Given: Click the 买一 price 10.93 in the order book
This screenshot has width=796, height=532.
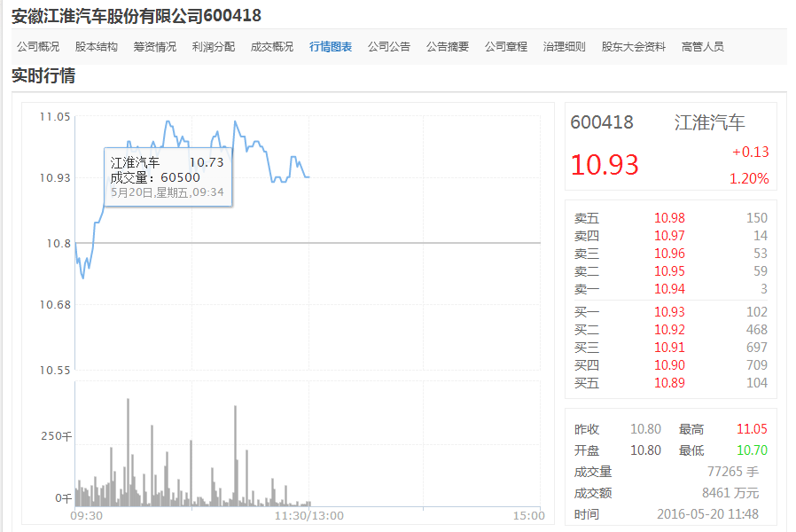Looking at the screenshot, I should (669, 312).
